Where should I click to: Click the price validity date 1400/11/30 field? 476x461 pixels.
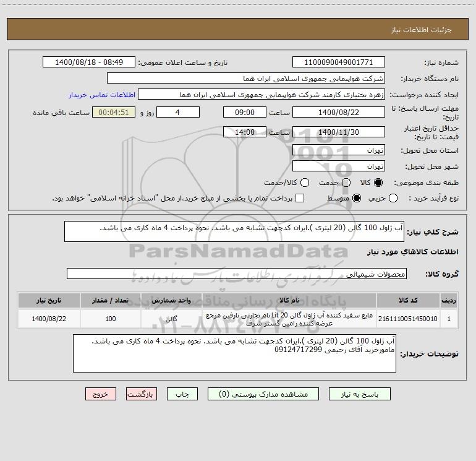(x=339, y=132)
